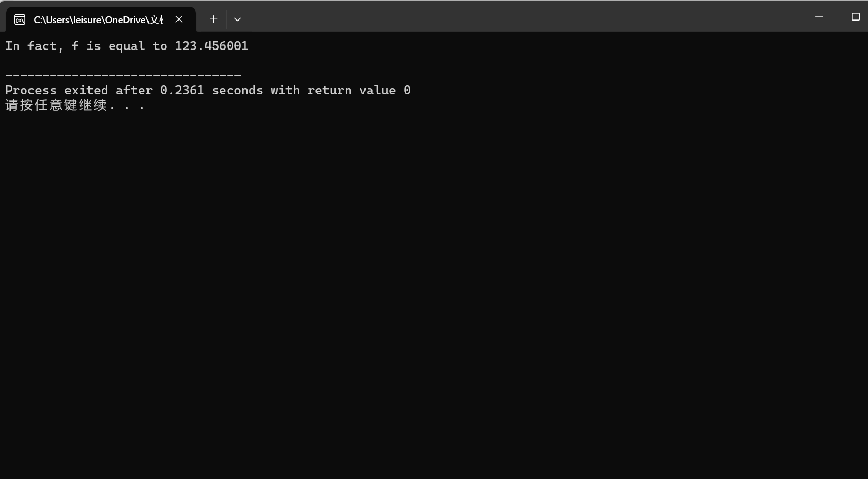Click "return value 0" text
Image resolution: width=868 pixels, height=479 pixels.
click(359, 90)
